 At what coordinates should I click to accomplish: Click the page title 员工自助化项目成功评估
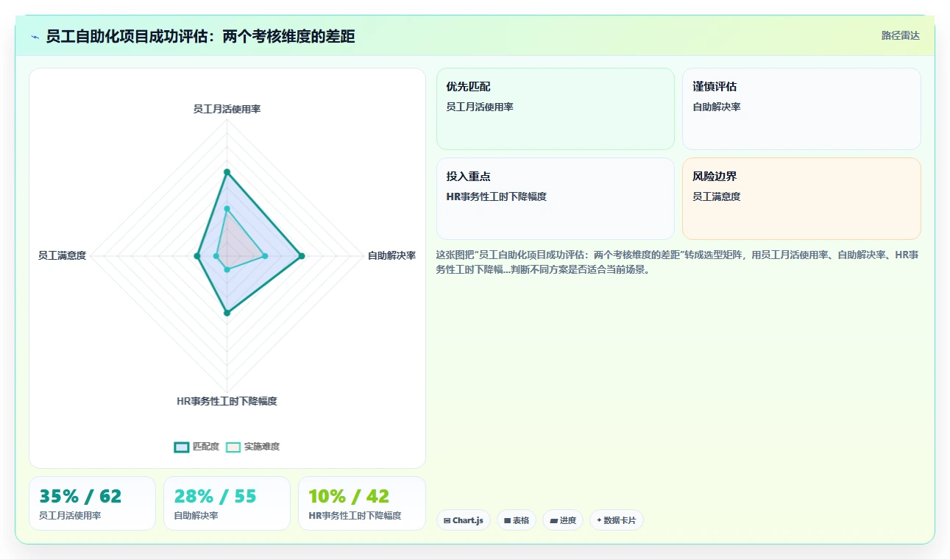click(200, 36)
